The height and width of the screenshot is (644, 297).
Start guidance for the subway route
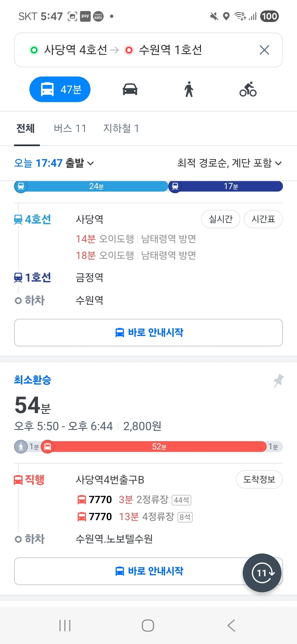point(148,332)
